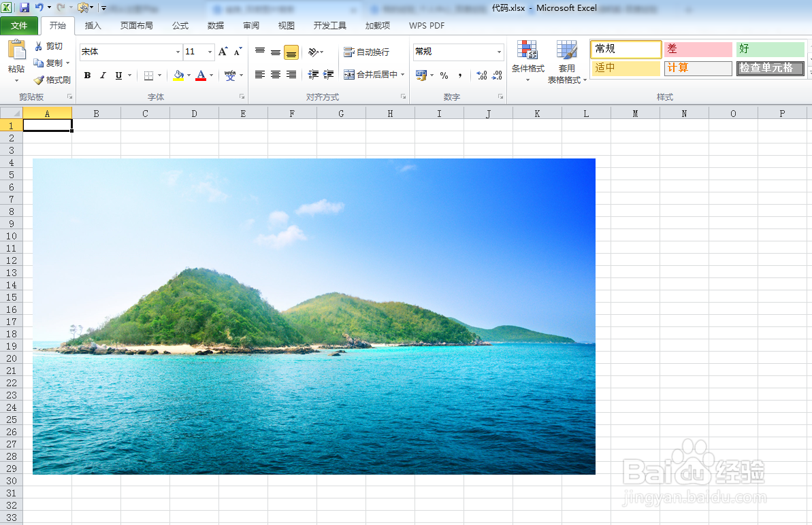The width and height of the screenshot is (812, 525).
Task: Apply the Bad (差) cell style
Action: [x=698, y=49]
